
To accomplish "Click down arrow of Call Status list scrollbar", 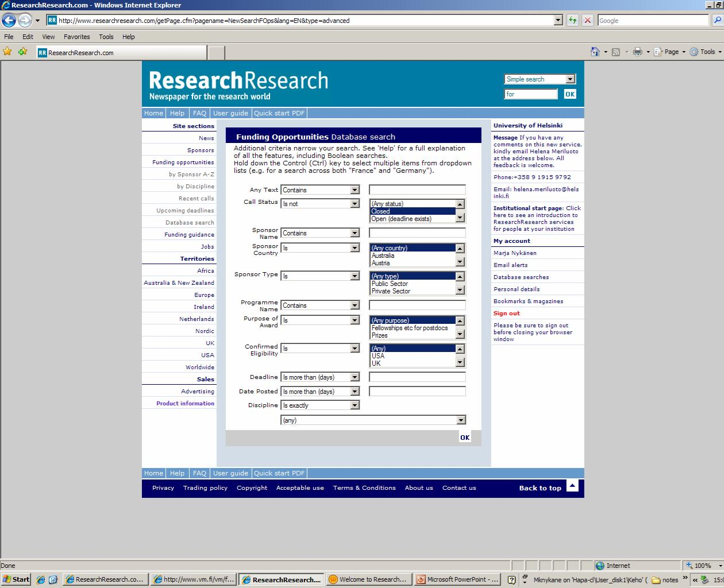I will coord(460,218).
